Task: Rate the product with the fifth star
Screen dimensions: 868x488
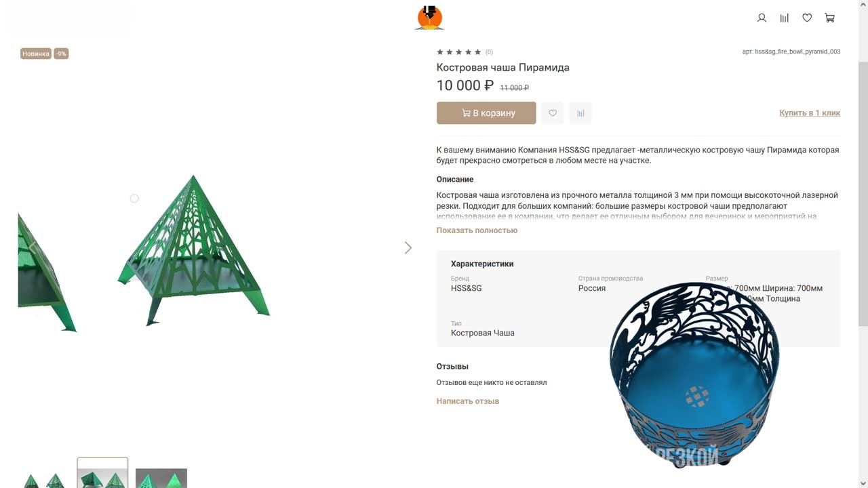Action: (478, 52)
